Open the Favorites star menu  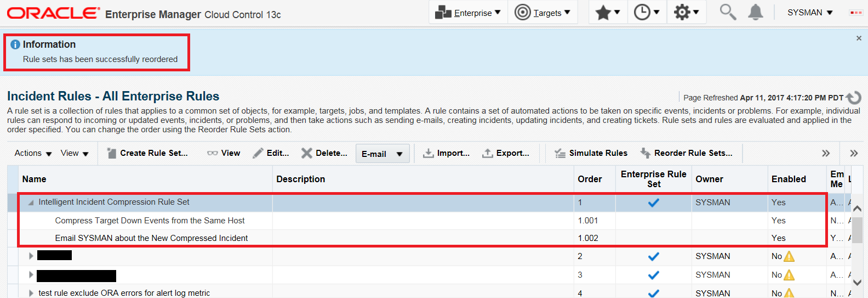pos(608,12)
